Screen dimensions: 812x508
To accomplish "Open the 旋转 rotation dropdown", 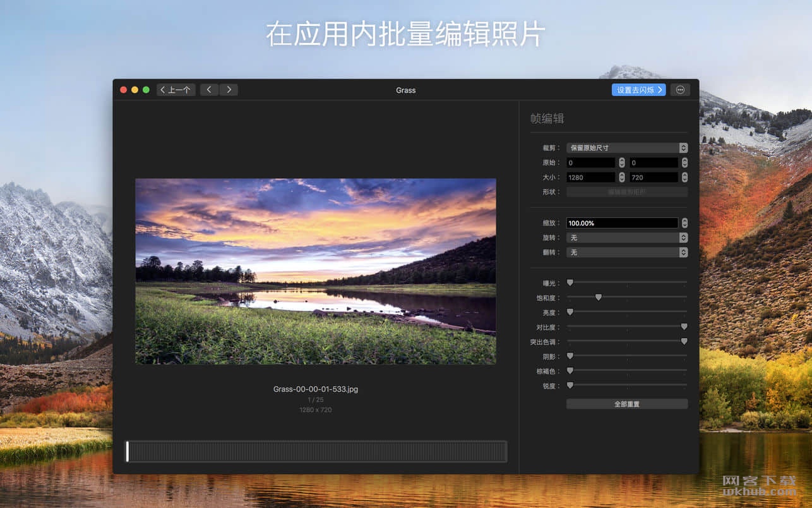I will point(627,238).
